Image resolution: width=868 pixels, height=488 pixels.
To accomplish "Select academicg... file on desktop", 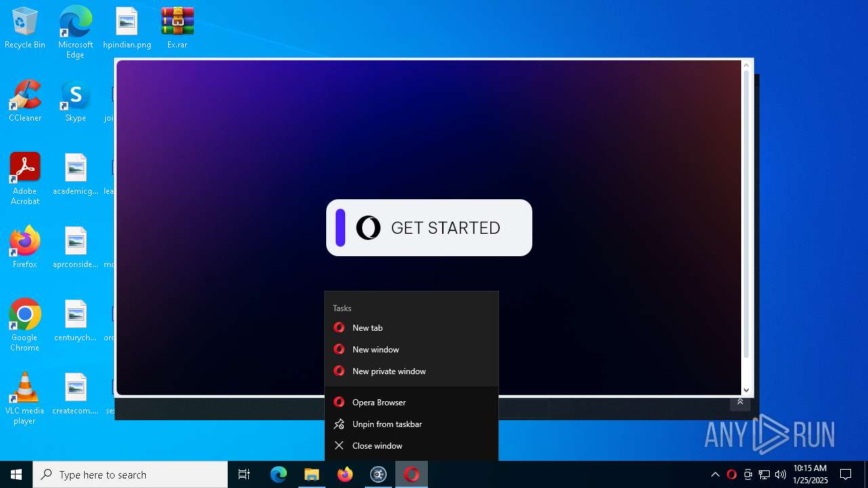I will [x=75, y=175].
